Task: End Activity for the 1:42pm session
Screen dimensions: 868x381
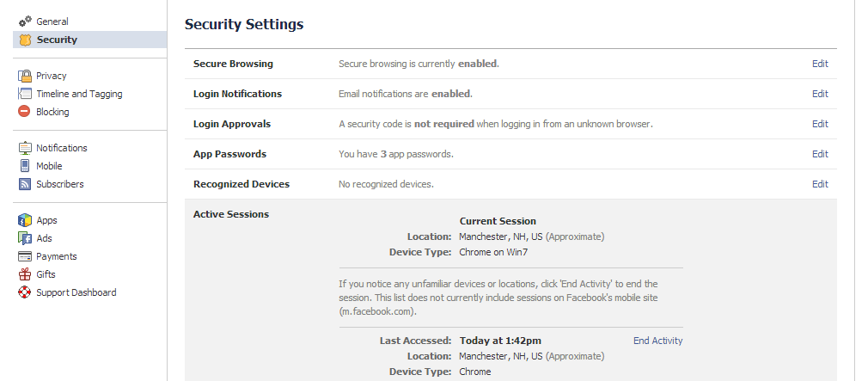Action: (657, 341)
